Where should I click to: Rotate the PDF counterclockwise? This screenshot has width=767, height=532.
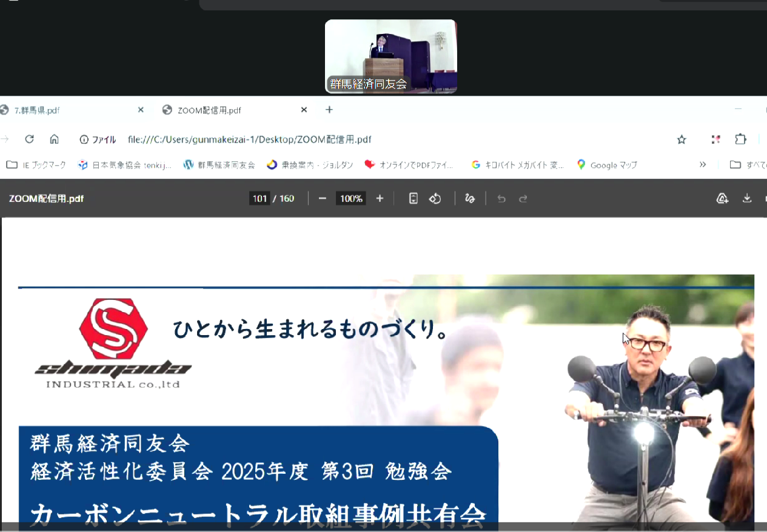tap(435, 199)
